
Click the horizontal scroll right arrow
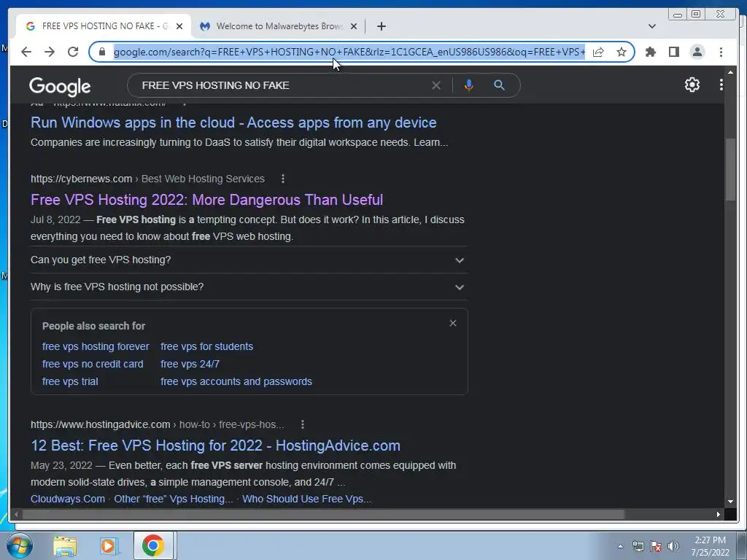point(718,514)
